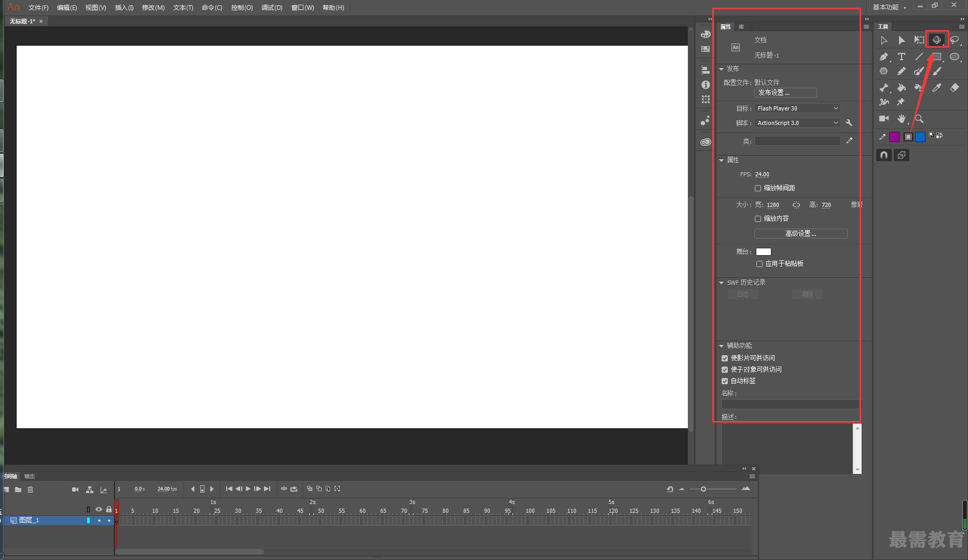Screen dimensions: 968x560
Task: Switch to the 库 tab
Action: (741, 26)
